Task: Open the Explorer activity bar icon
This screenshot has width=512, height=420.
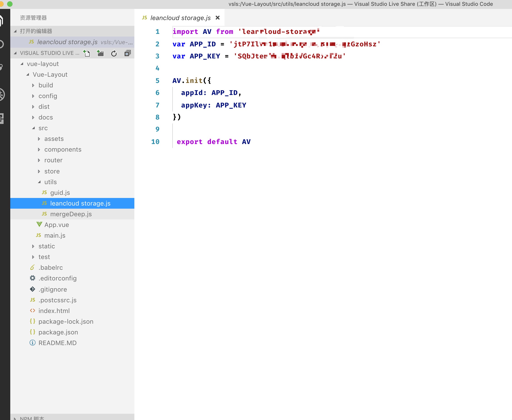Action: click(2, 21)
